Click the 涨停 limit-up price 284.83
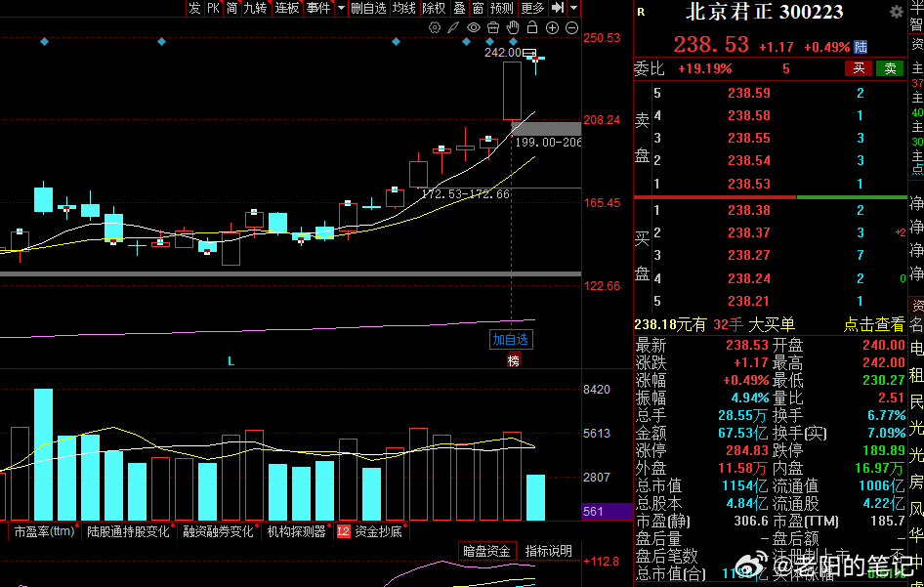 tap(746, 451)
